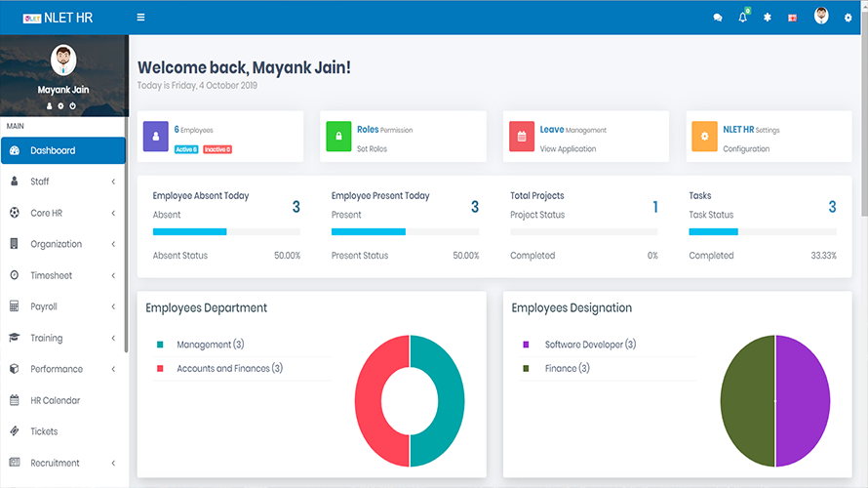Click the View Application link
Screen dimensions: 868x488
point(568,149)
